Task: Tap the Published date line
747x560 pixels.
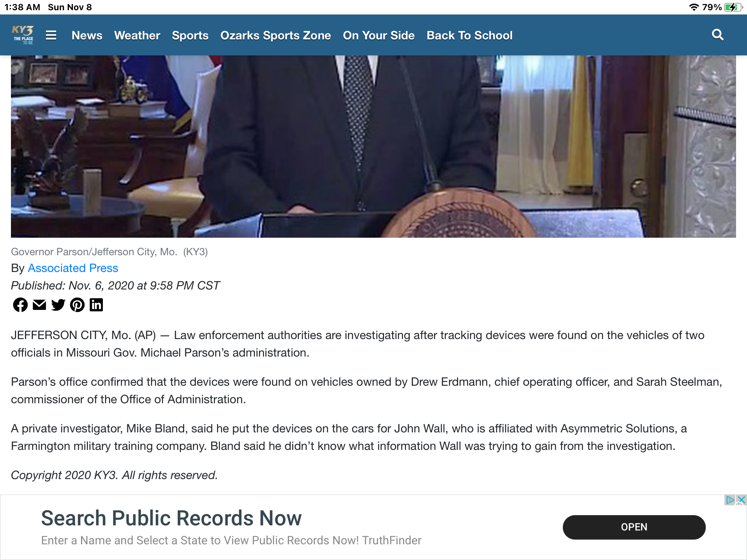Action: point(115,285)
